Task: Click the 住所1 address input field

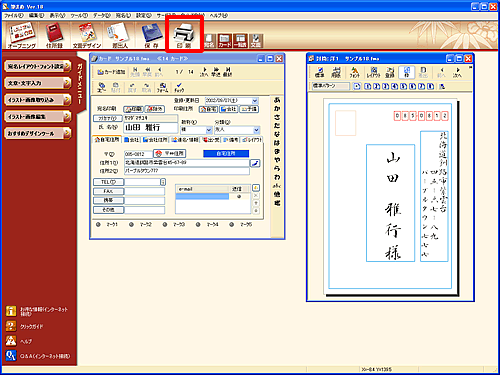Action: click(187, 163)
